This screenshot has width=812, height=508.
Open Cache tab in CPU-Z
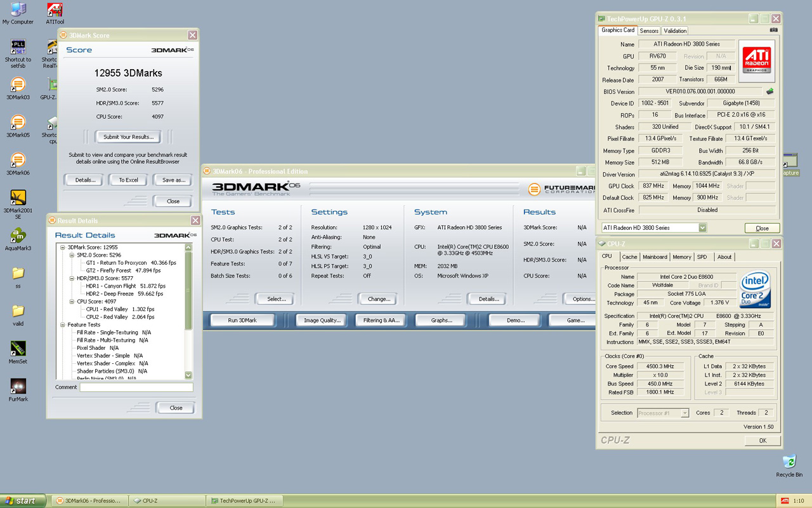pyautogui.click(x=629, y=257)
